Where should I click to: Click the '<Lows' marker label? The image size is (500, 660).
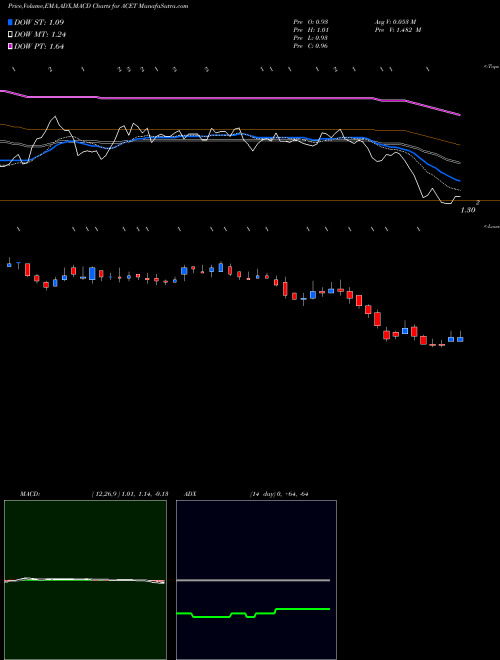click(491, 226)
